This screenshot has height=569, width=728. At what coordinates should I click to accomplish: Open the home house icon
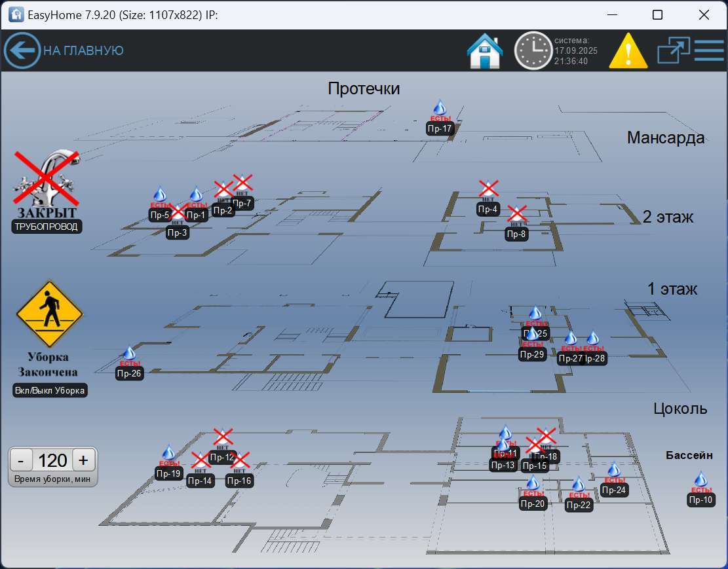pyautogui.click(x=485, y=51)
